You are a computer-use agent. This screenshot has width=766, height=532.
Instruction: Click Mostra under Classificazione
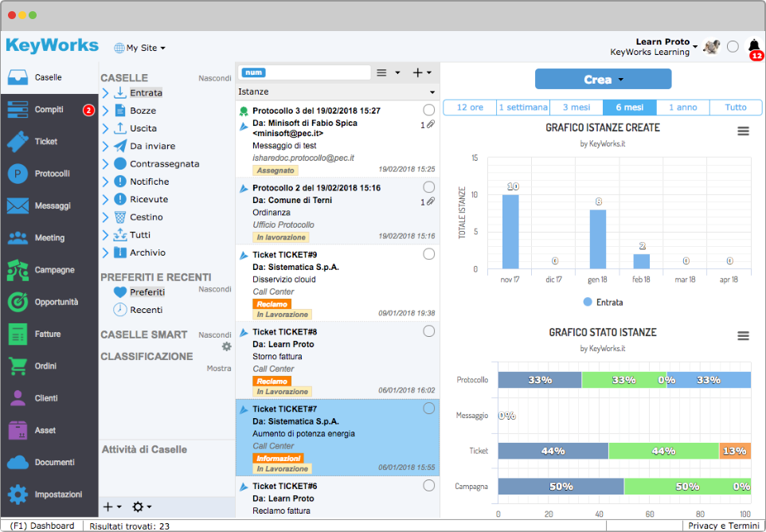click(x=219, y=369)
